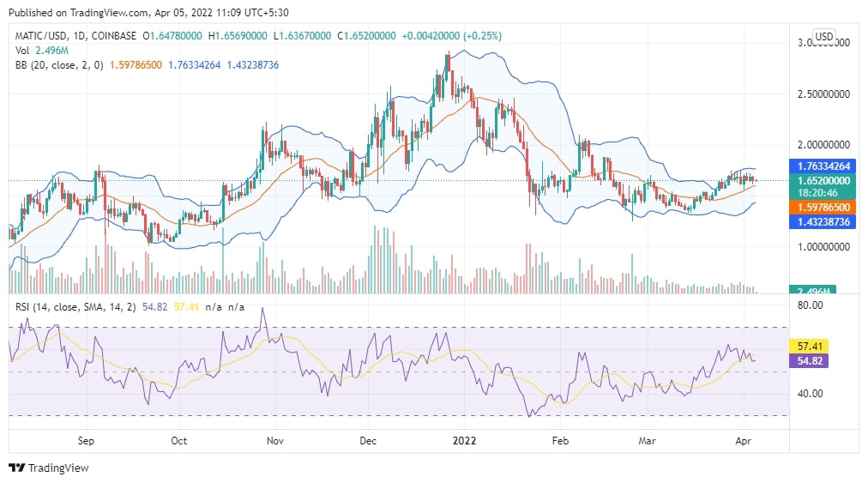Viewport: 868px width, 483px height.
Task: Click the 2.496M volume tag
Action: pos(812,290)
